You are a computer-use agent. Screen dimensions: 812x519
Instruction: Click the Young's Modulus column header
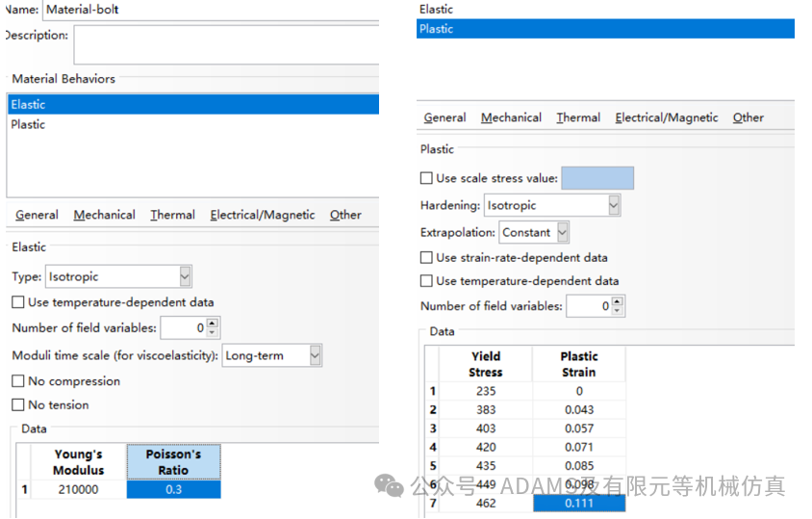click(x=79, y=462)
